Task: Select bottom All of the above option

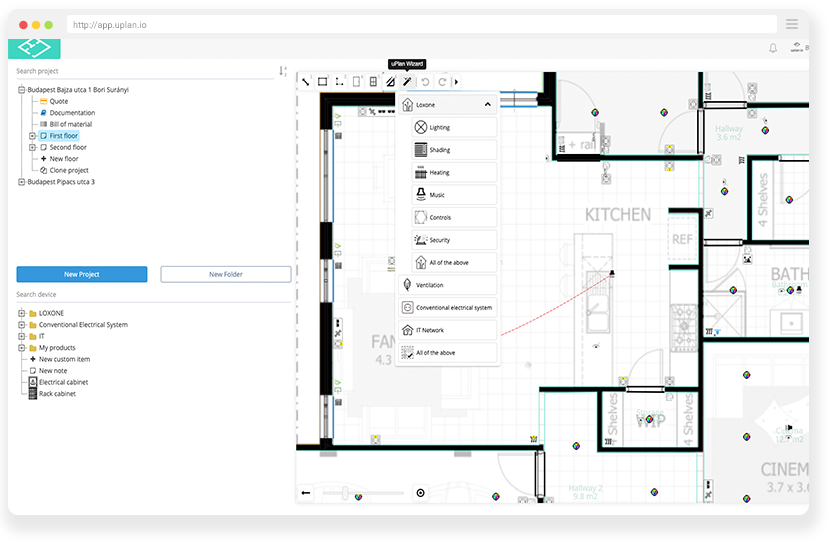Action: coord(448,352)
